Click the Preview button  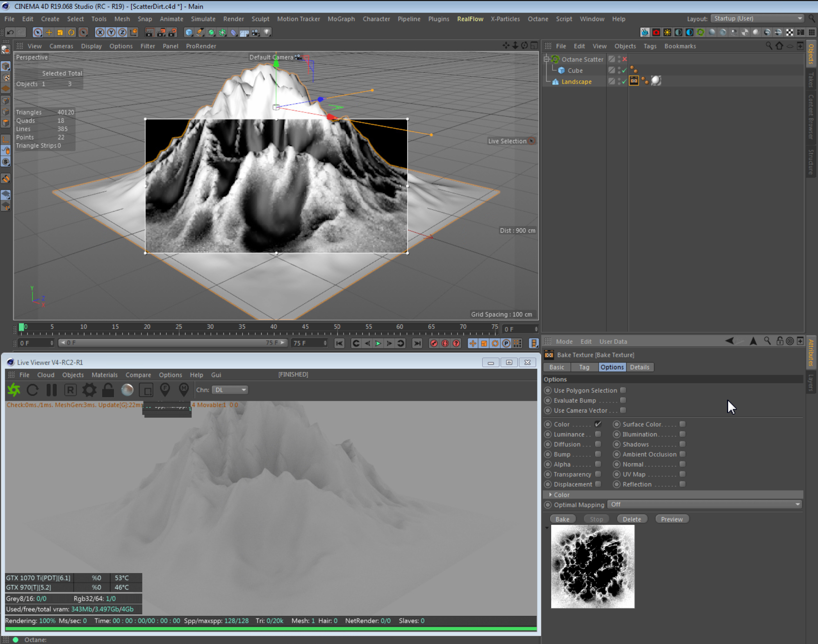point(672,519)
